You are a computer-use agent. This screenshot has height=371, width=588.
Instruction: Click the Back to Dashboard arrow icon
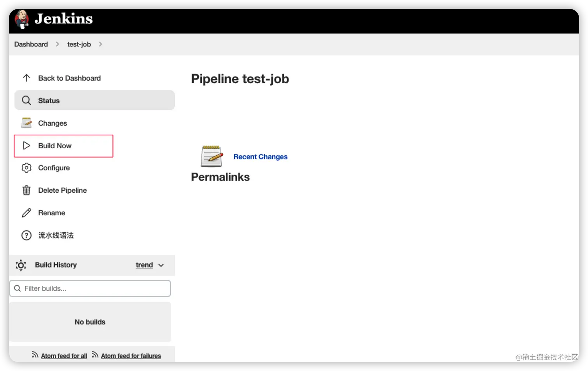(26, 78)
